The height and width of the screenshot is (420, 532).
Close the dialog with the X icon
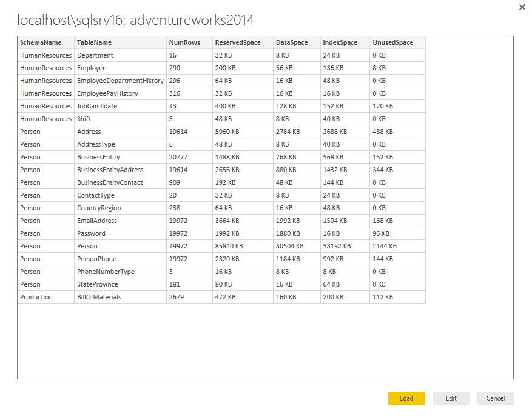tap(522, 7)
